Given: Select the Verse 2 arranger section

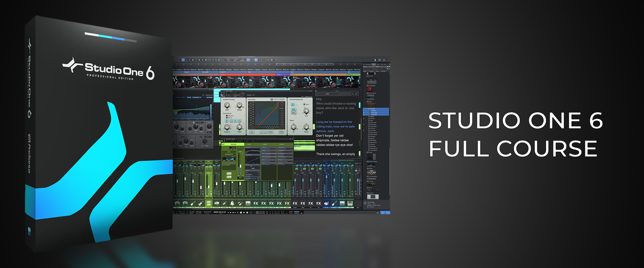Looking at the screenshot, I should [x=354, y=75].
